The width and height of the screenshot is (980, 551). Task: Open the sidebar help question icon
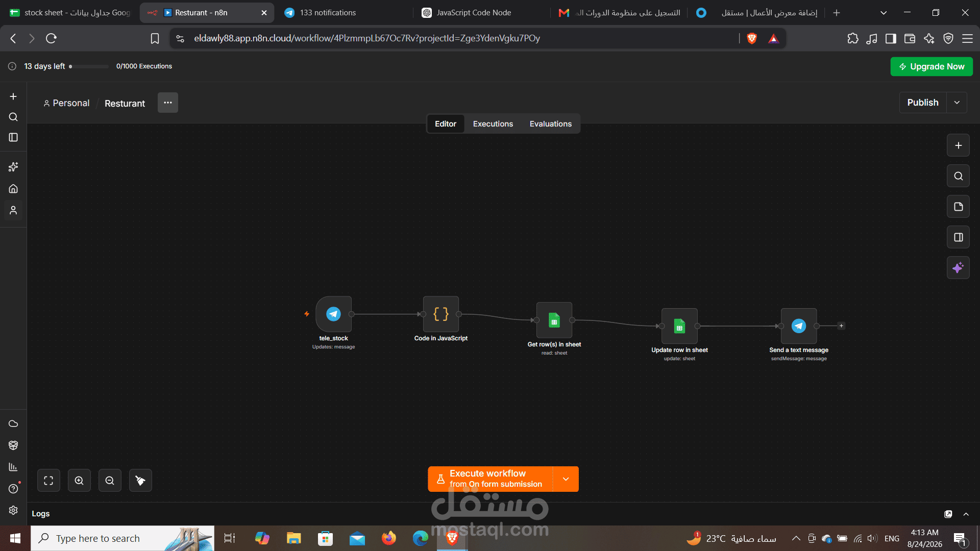[13, 489]
